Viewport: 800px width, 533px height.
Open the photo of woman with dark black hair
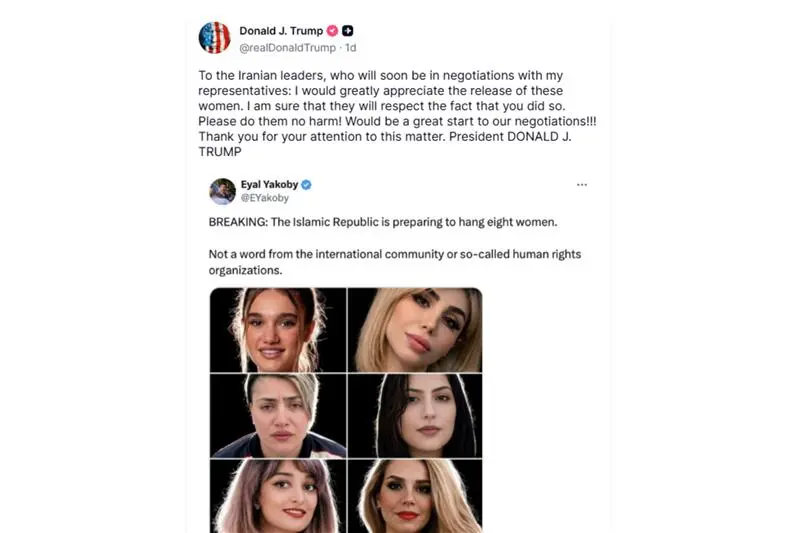click(415, 416)
